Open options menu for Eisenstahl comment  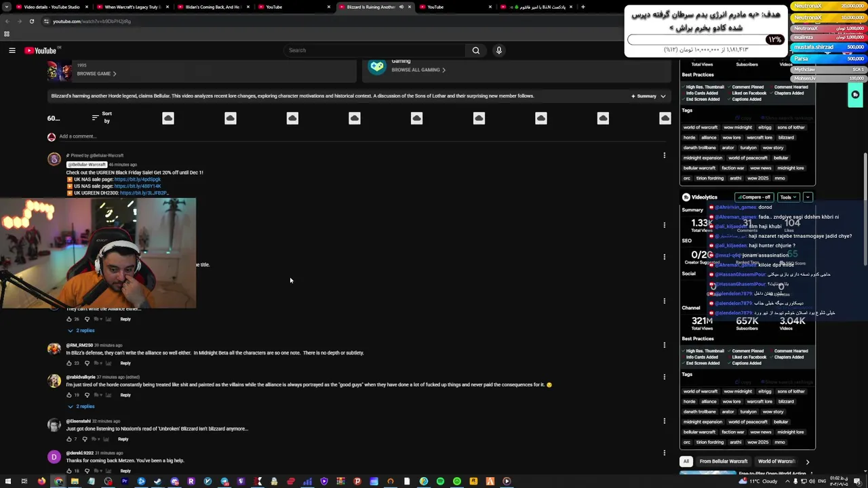click(x=664, y=421)
